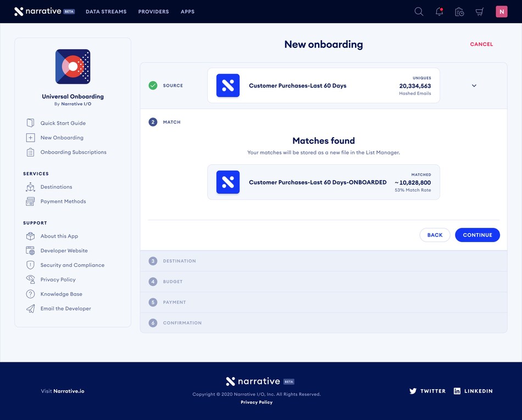
Task: Click Email the Developer paper plane icon
Action: click(x=30, y=309)
